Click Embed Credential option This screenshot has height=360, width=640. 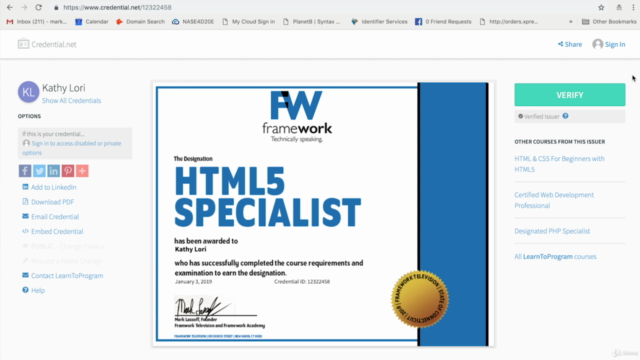52,231
